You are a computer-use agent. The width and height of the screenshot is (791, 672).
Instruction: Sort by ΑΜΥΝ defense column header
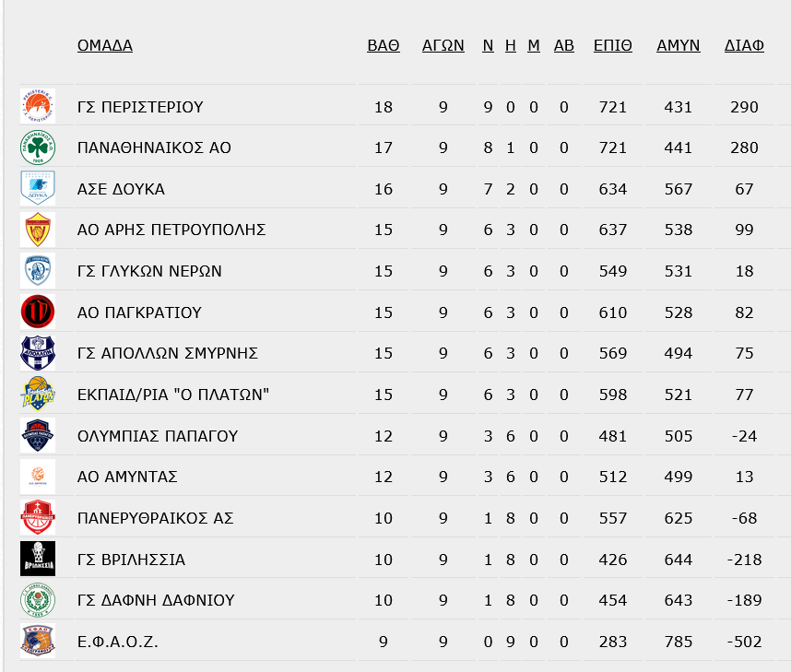(678, 45)
